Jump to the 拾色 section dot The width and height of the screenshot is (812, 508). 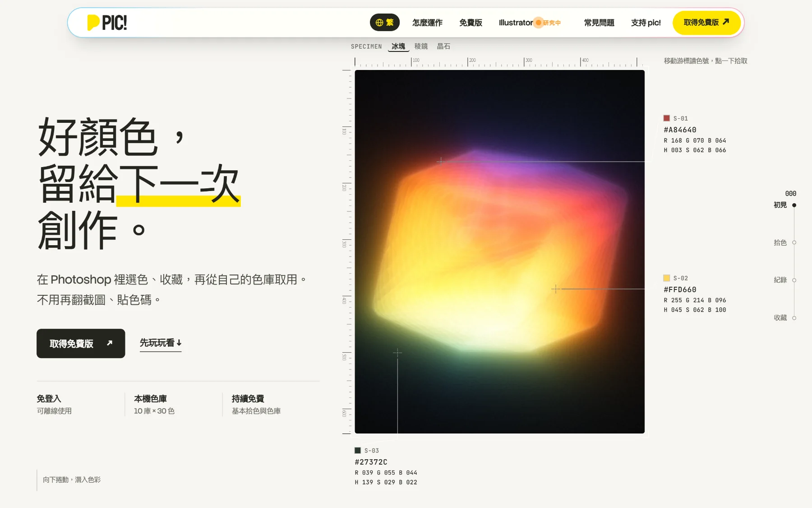pos(794,242)
